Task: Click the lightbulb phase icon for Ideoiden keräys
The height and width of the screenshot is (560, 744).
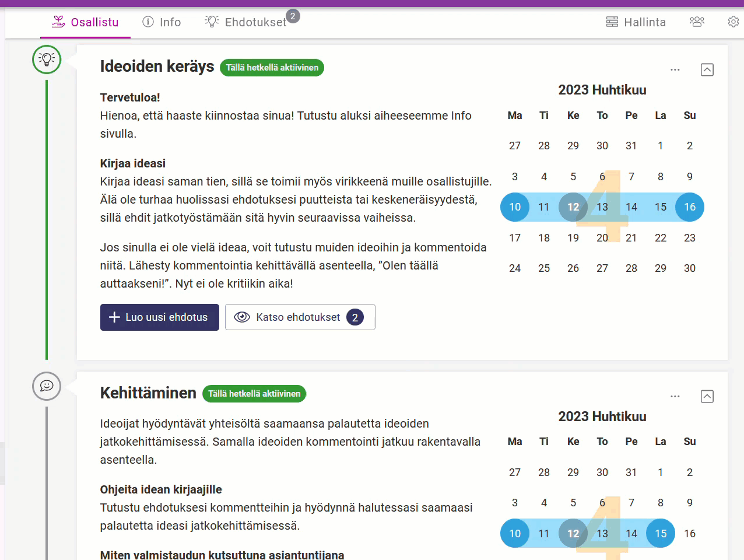Action: 47,59
